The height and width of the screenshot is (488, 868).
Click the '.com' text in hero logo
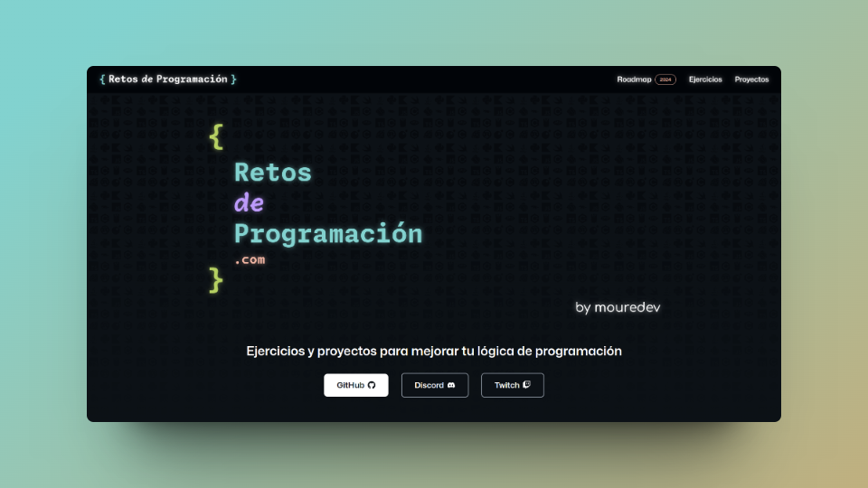click(250, 259)
